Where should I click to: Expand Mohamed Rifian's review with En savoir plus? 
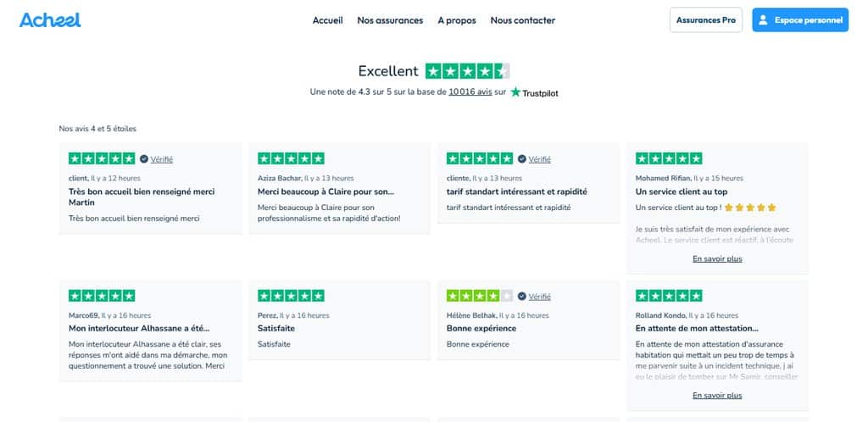click(717, 258)
